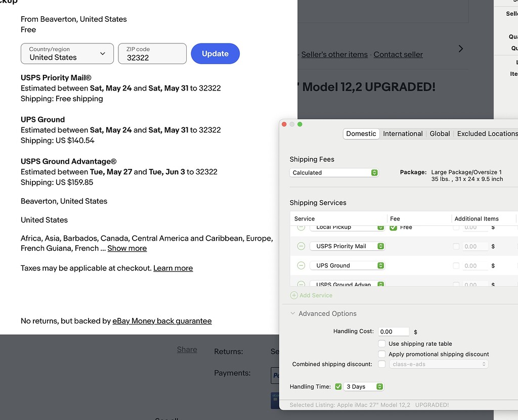Open the class-e-ads discount dropdown
The image size is (518, 420).
tap(439, 364)
